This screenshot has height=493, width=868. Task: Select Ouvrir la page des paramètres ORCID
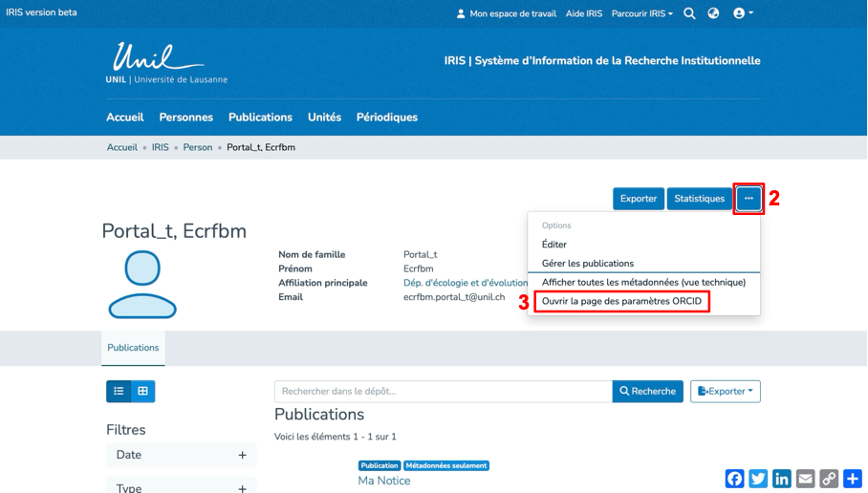(621, 301)
